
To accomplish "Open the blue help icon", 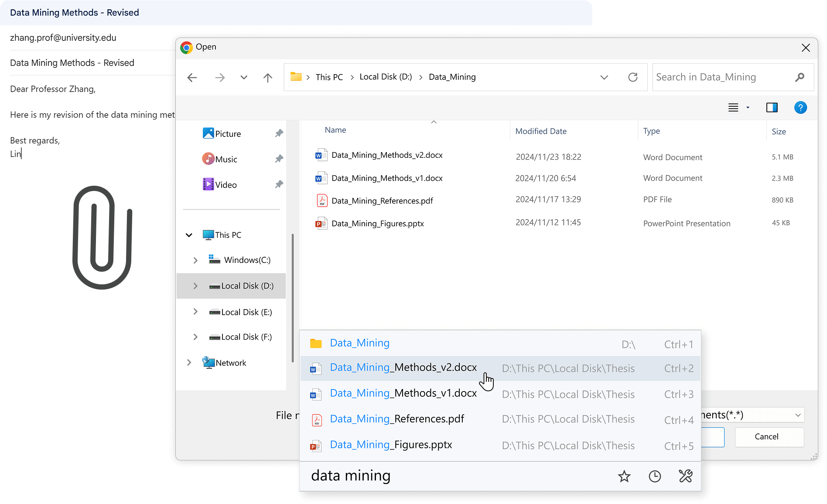I will [800, 107].
